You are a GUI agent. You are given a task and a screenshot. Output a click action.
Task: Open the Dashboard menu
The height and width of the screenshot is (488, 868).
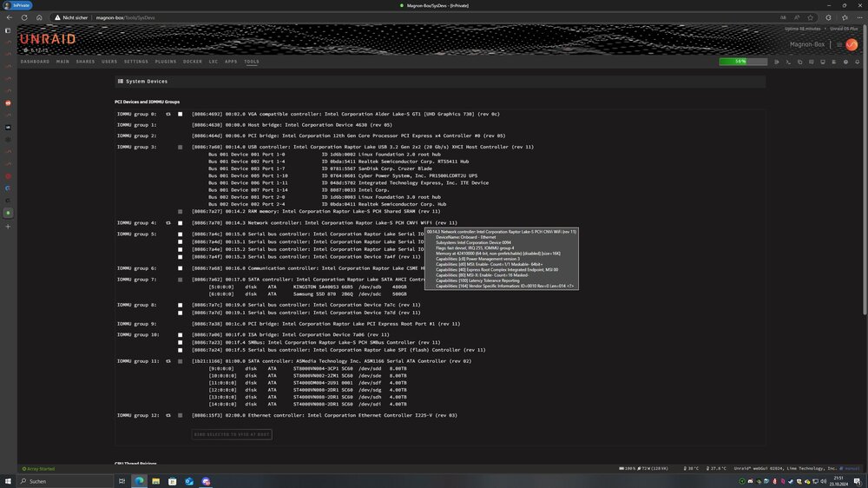(35, 62)
